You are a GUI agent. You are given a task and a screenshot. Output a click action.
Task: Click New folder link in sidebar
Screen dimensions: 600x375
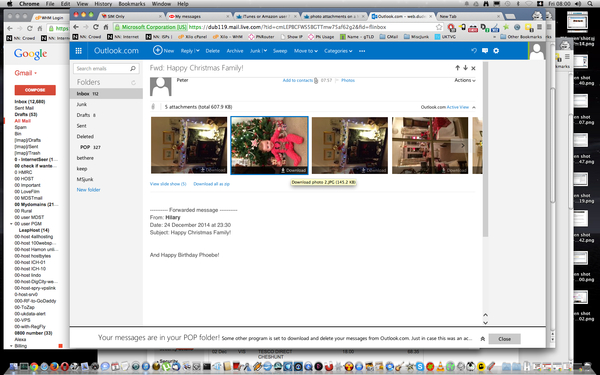pos(88,190)
